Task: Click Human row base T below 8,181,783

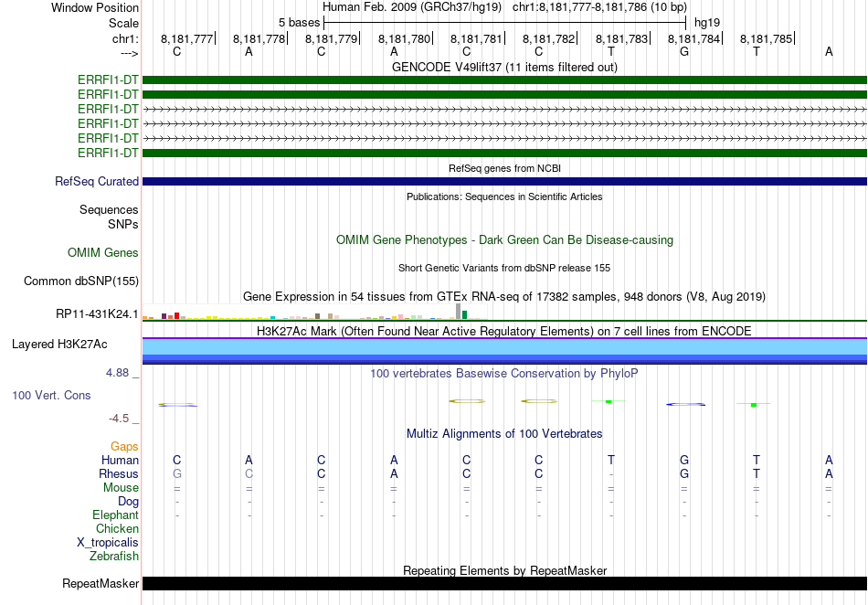Action: coord(611,460)
